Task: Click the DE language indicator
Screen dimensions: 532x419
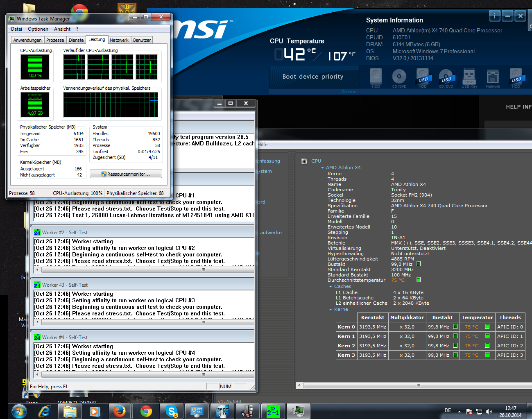Action: coord(448,410)
